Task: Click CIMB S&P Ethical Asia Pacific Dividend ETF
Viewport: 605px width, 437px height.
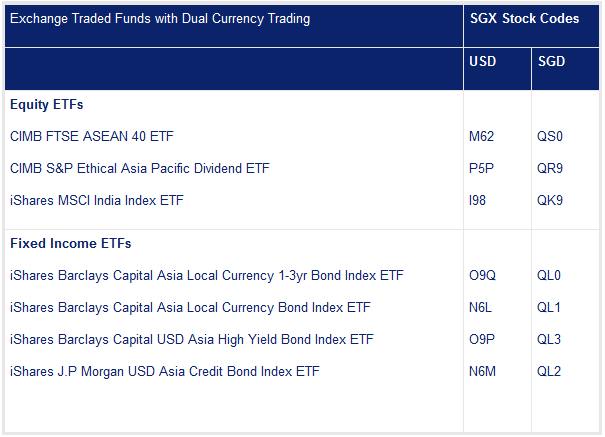Action: 140,168
